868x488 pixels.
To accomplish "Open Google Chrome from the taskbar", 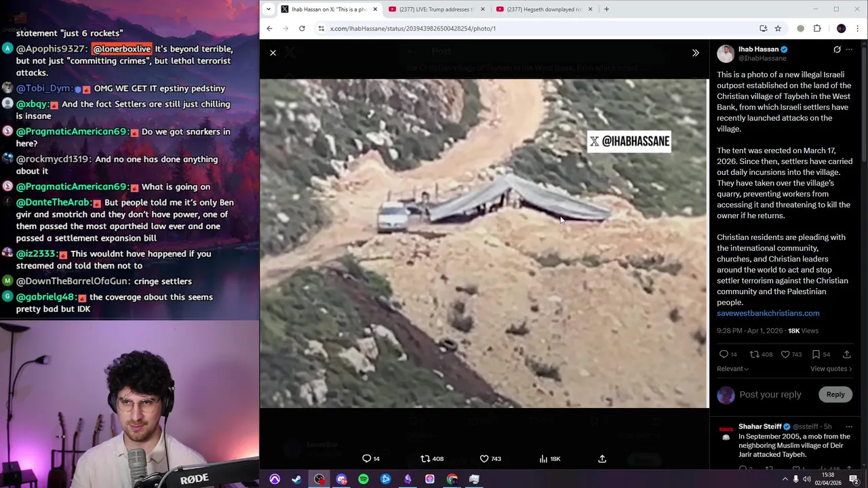I will click(x=452, y=479).
